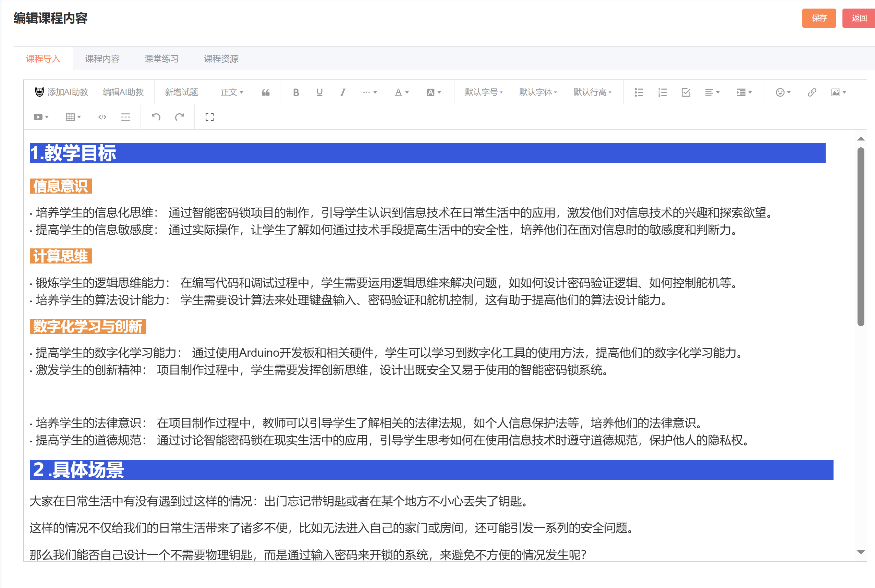Undo the last edit

coord(156,117)
